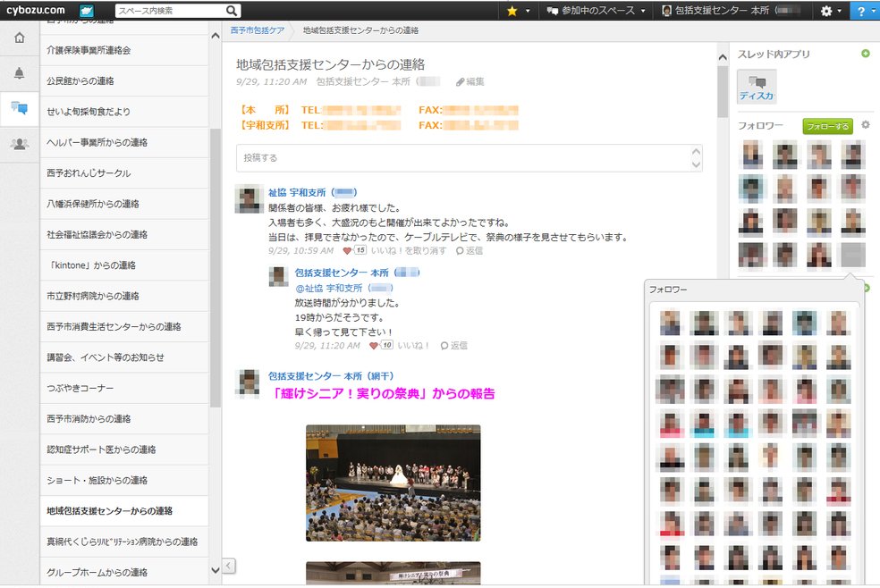880x588 pixels.
Task: Open 西予市消費生活センターからの連絡 thread
Action: coord(124,327)
